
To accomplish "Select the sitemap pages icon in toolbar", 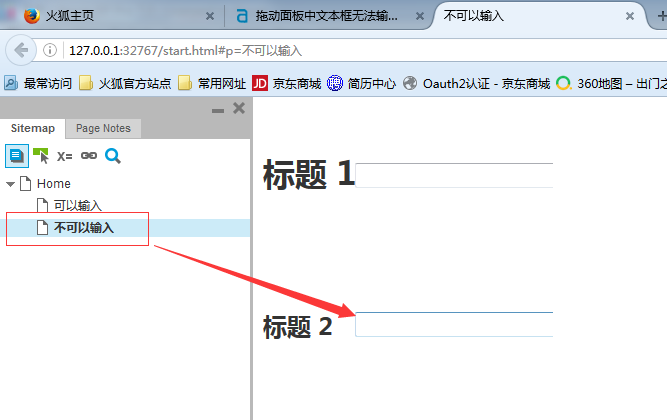I will point(17,156).
